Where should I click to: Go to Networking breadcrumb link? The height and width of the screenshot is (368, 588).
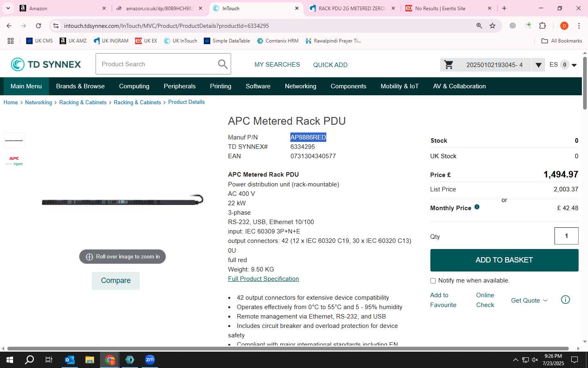coord(38,102)
